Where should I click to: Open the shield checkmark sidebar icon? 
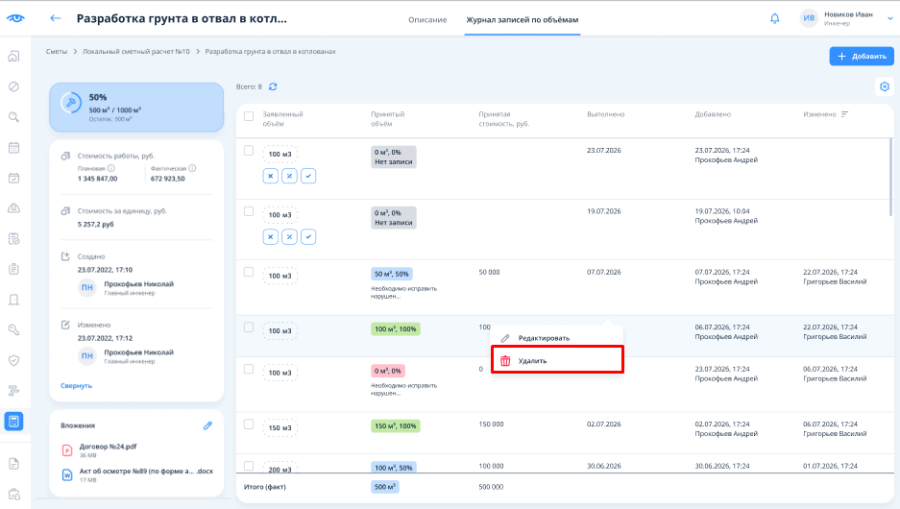click(x=14, y=360)
